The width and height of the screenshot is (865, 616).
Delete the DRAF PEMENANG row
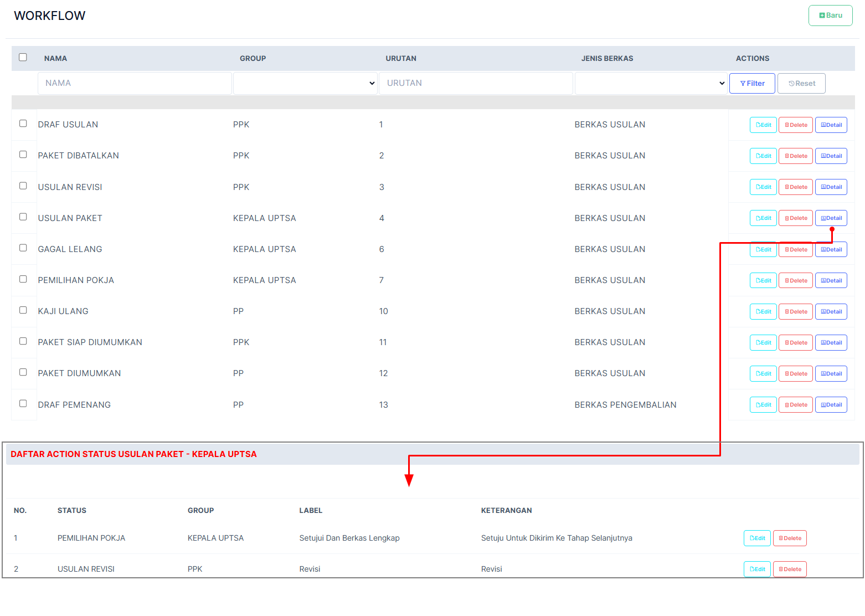pyautogui.click(x=795, y=405)
